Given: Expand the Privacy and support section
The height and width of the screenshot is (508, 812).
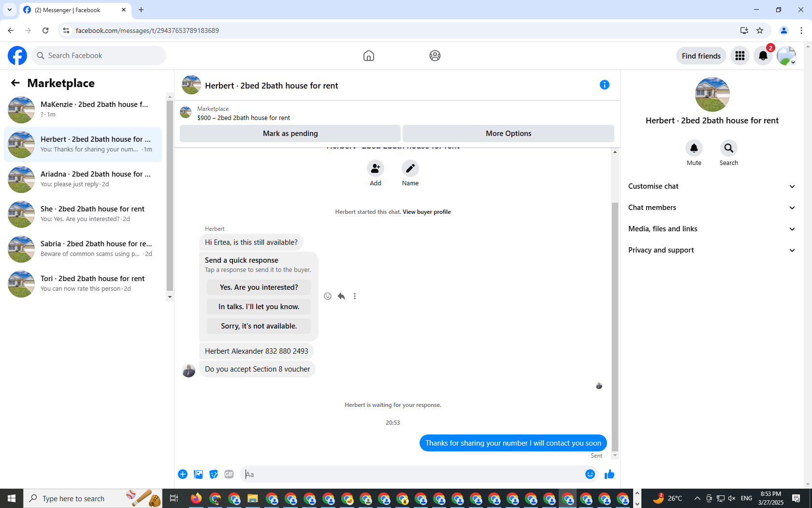Looking at the screenshot, I should (711, 250).
